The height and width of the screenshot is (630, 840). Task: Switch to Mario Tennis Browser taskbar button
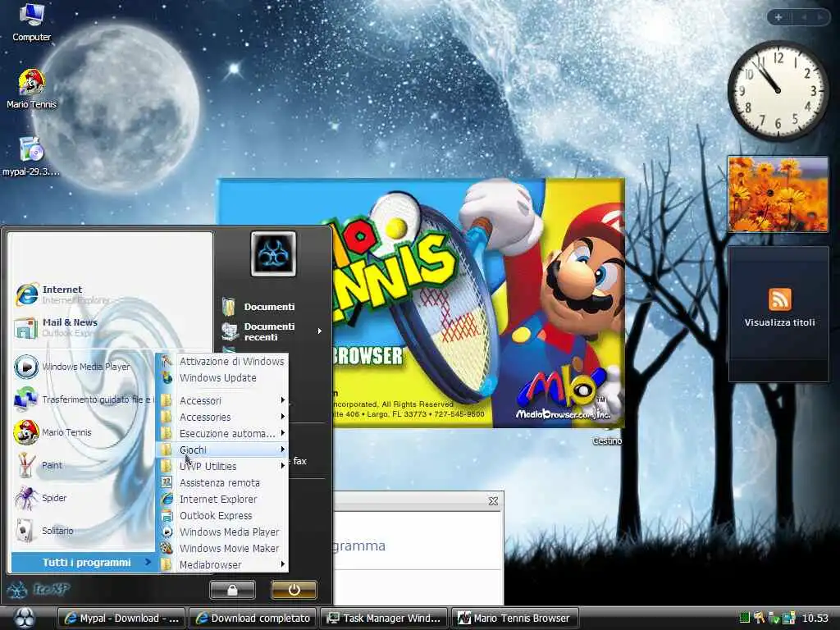[x=515, y=619]
